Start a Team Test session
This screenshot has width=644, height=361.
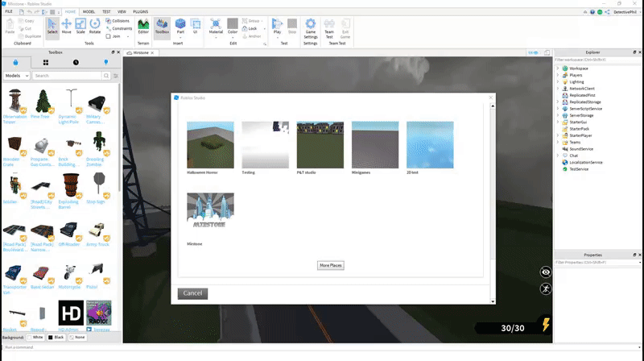(x=329, y=28)
